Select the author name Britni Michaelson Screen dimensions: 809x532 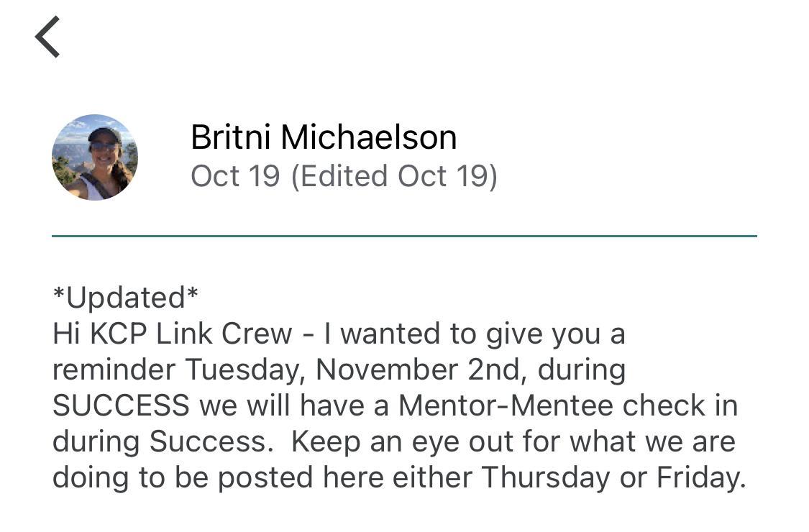324,137
